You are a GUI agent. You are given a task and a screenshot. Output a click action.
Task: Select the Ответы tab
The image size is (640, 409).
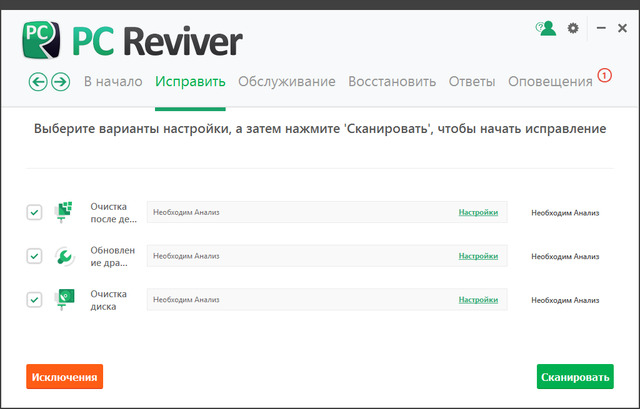click(x=472, y=82)
